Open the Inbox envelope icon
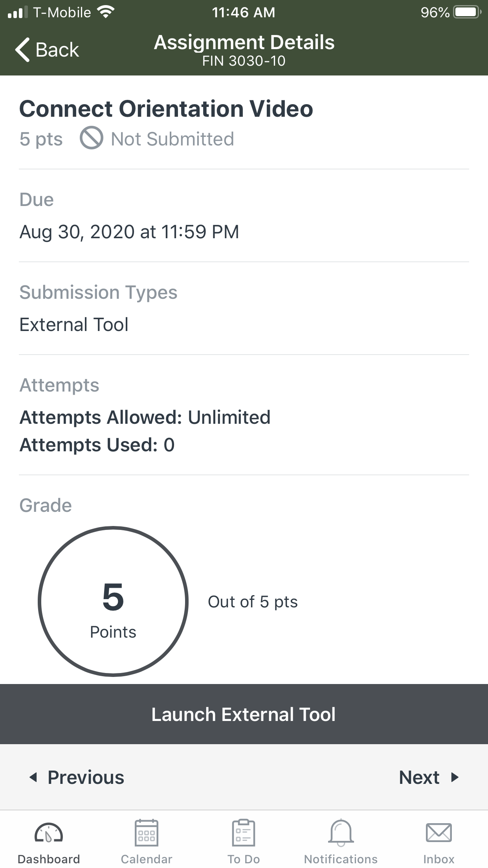488x868 pixels. click(438, 833)
